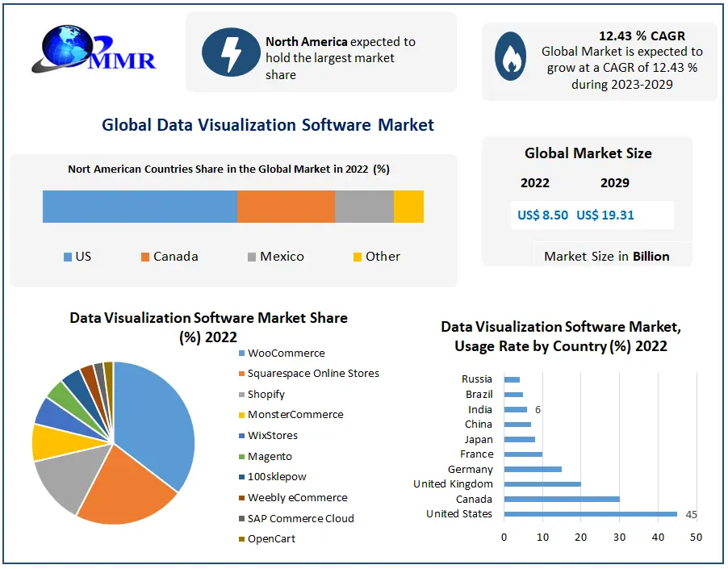Select the blue WooCommerce legend marker
Image resolution: width=728 pixels, height=569 pixels.
[241, 354]
